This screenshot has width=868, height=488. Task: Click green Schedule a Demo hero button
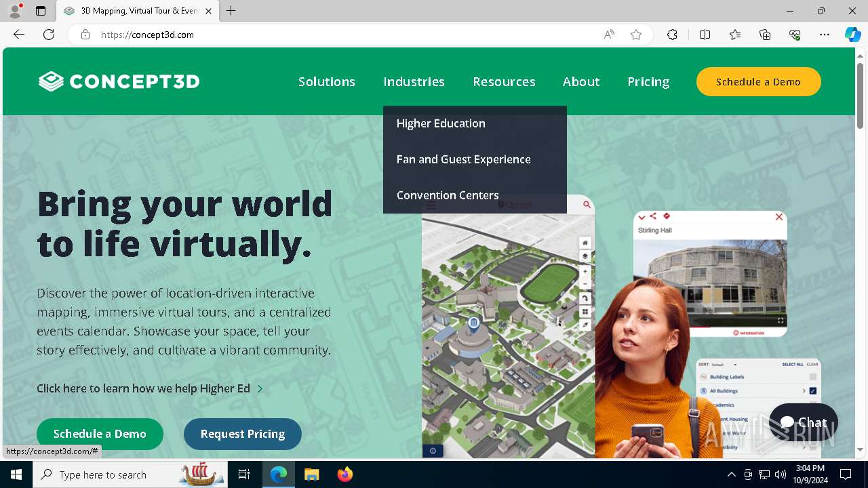click(x=100, y=434)
